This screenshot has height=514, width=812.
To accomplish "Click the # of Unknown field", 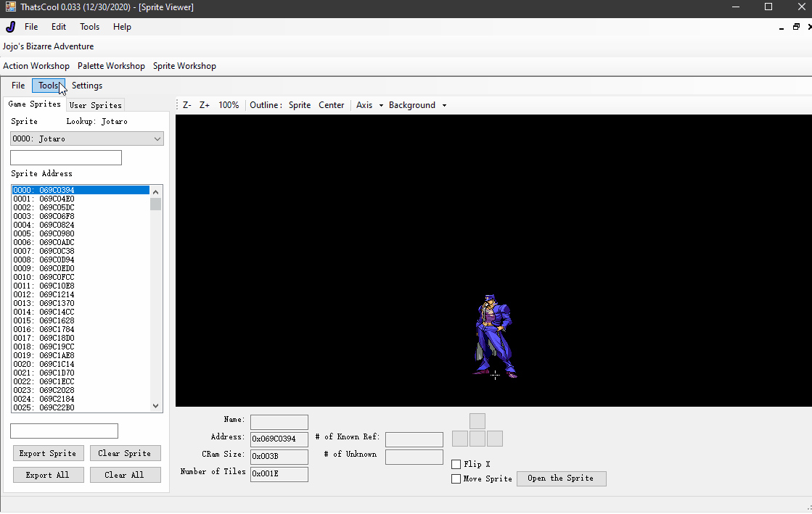I will tap(414, 457).
